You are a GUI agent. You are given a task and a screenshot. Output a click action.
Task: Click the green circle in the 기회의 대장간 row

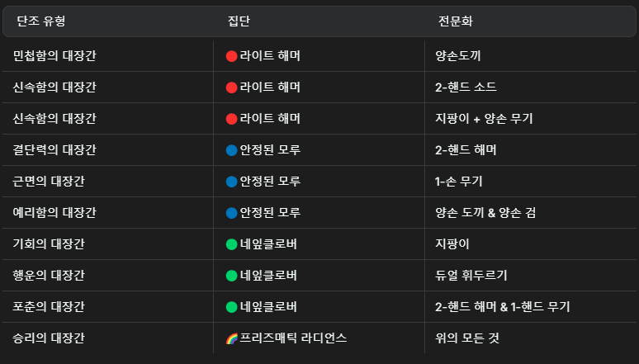click(x=231, y=244)
